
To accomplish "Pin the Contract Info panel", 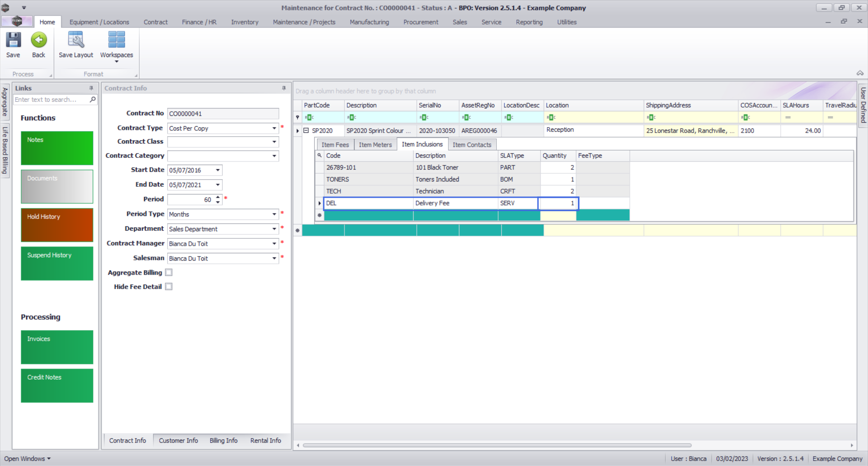I will coord(284,88).
